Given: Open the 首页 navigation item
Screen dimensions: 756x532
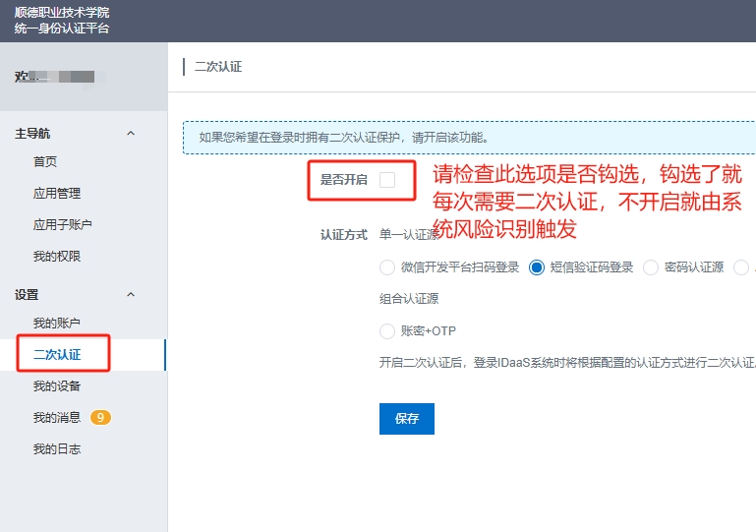Looking at the screenshot, I should click(45, 161).
